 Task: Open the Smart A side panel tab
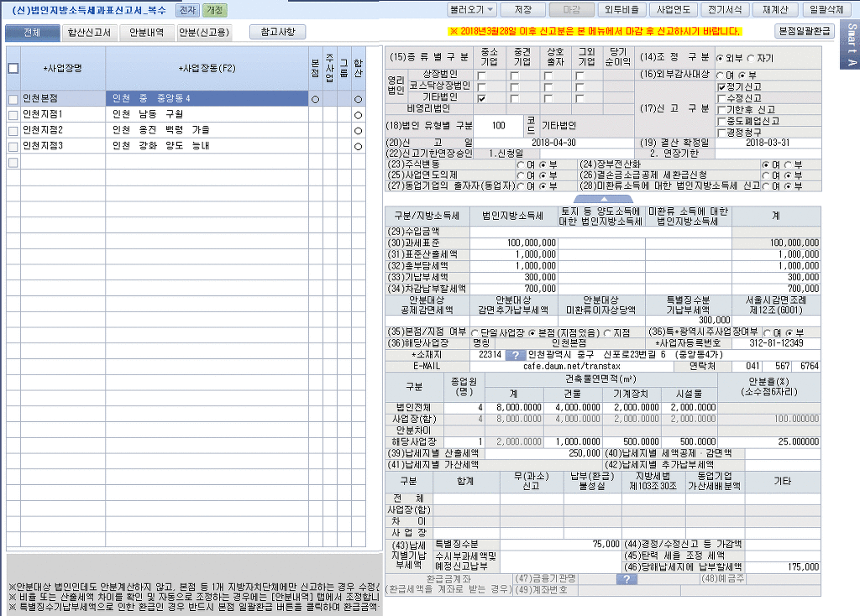pos(850,45)
